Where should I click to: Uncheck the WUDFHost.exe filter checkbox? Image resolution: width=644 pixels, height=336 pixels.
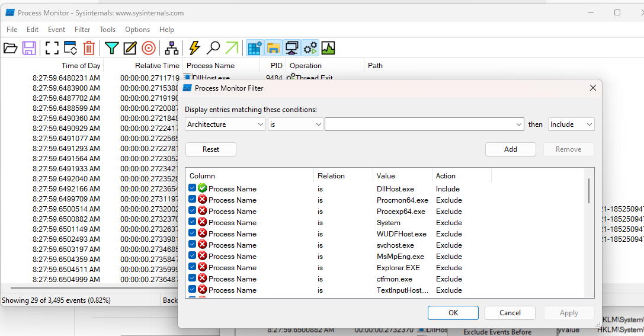192,233
